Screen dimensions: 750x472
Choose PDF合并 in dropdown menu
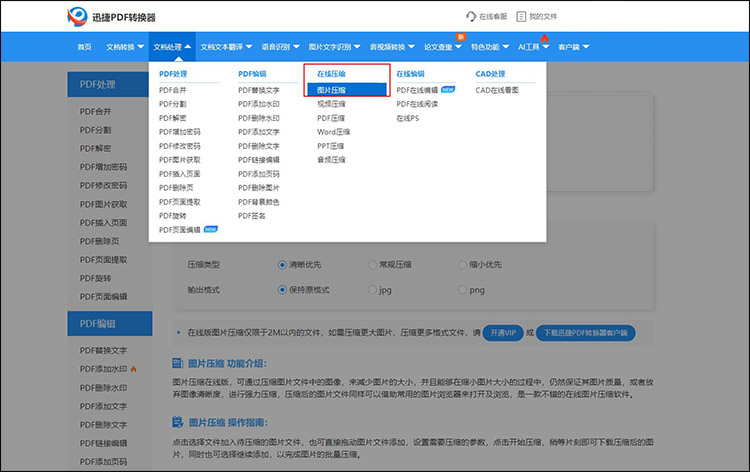[173, 90]
